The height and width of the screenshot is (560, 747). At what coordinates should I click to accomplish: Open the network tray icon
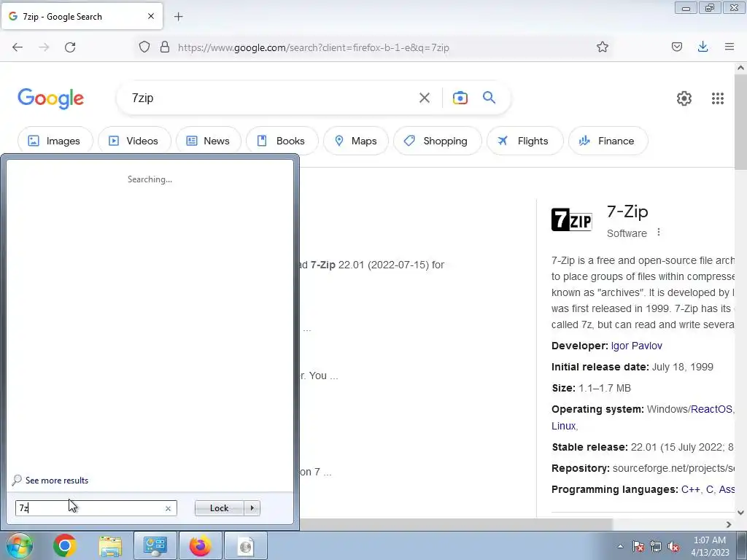point(656,546)
